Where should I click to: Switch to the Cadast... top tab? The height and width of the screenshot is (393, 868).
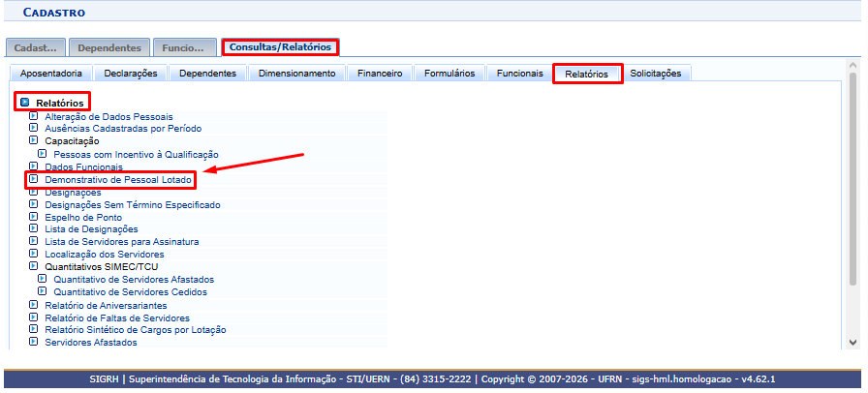(x=36, y=47)
